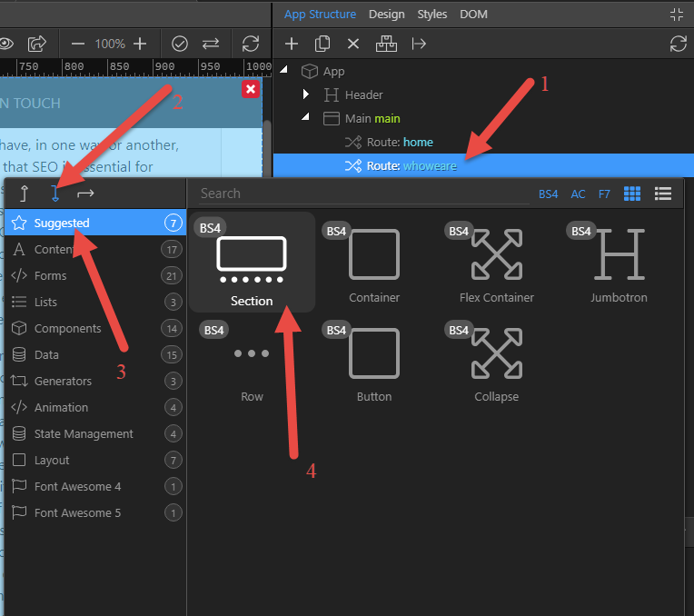Image resolution: width=694 pixels, height=616 pixels.
Task: Open the Styles tab
Action: (432, 15)
